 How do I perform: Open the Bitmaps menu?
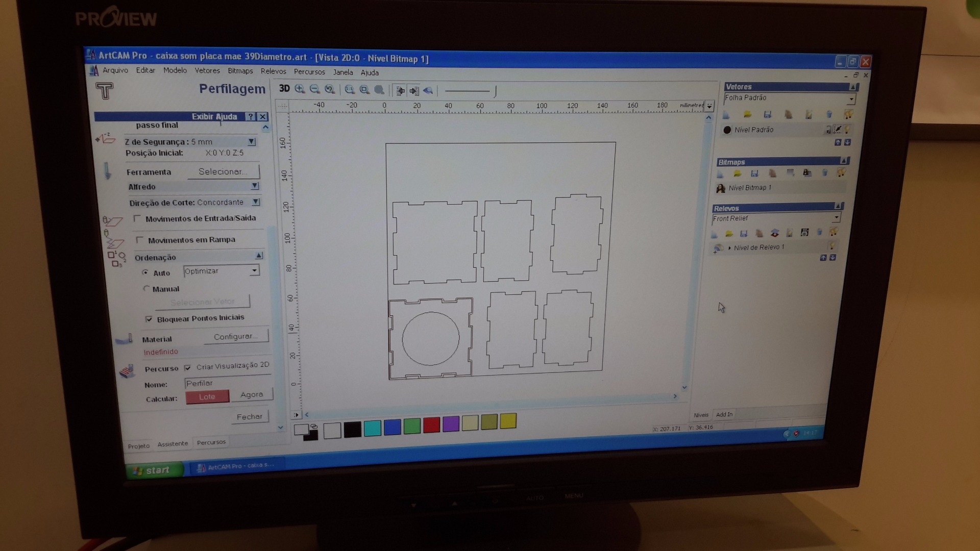click(x=240, y=71)
